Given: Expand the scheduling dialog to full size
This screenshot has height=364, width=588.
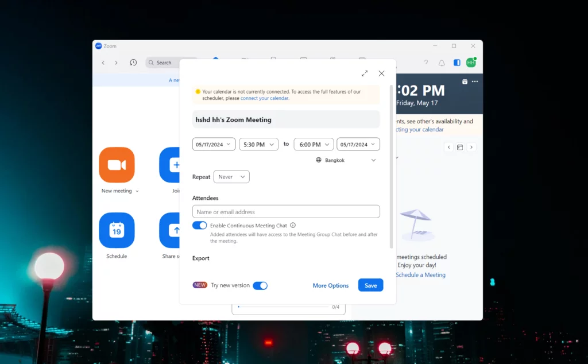Looking at the screenshot, I should tap(365, 73).
